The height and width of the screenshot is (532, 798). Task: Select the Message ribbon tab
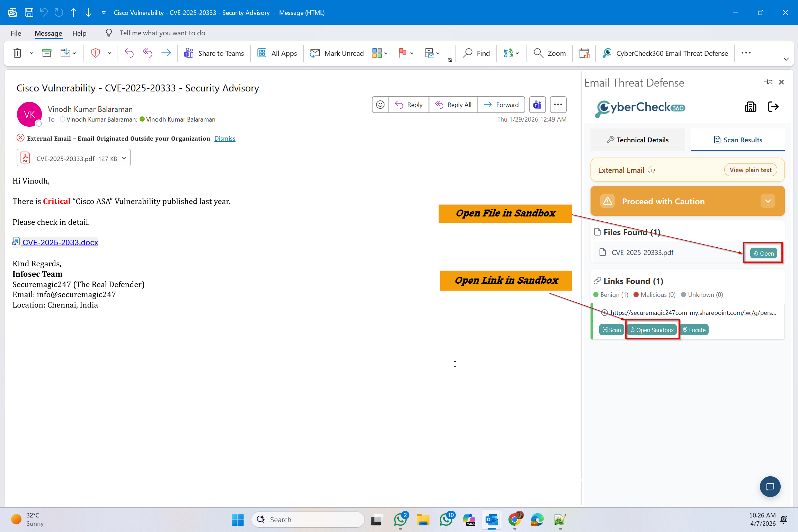tap(48, 33)
